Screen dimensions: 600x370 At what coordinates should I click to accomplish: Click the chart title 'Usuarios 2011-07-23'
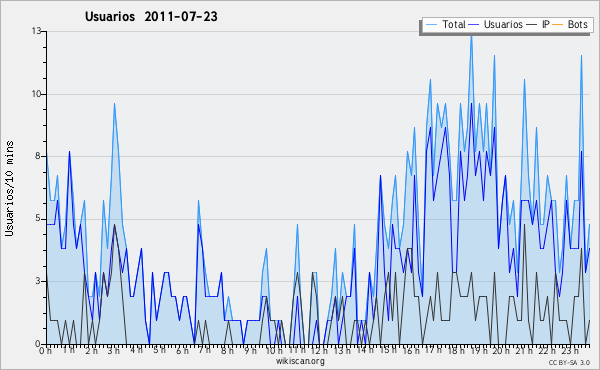[151, 17]
